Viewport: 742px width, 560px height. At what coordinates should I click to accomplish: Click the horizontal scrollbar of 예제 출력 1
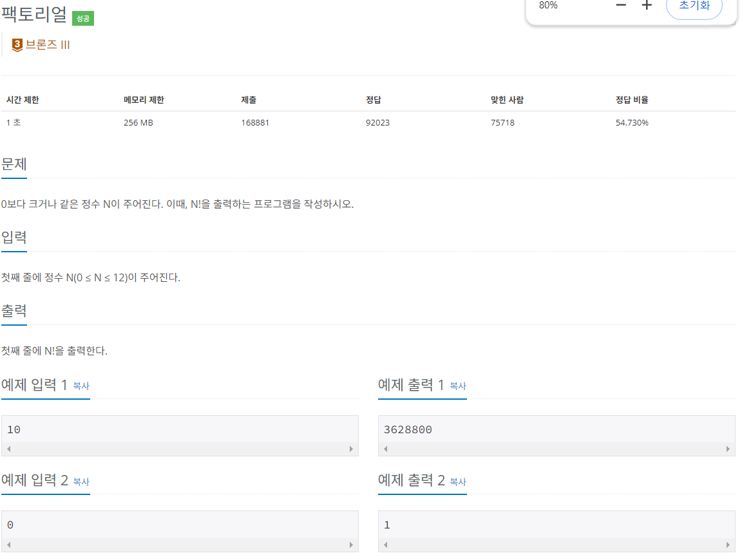point(557,449)
